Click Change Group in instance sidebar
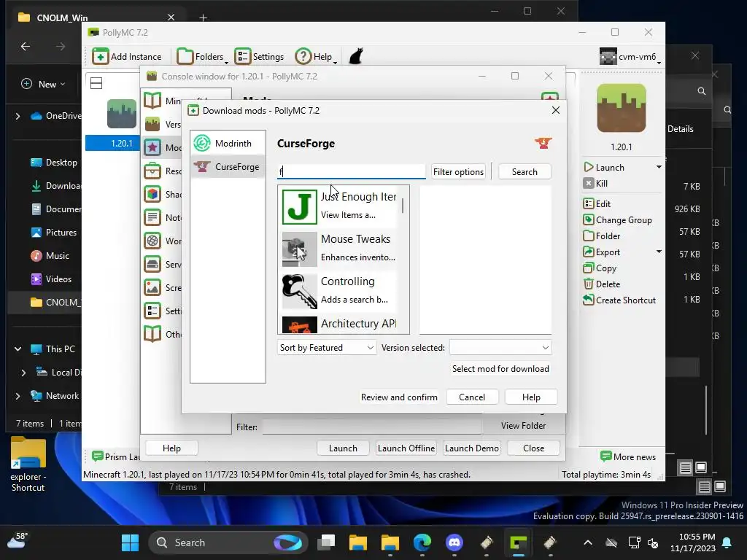 pos(617,220)
